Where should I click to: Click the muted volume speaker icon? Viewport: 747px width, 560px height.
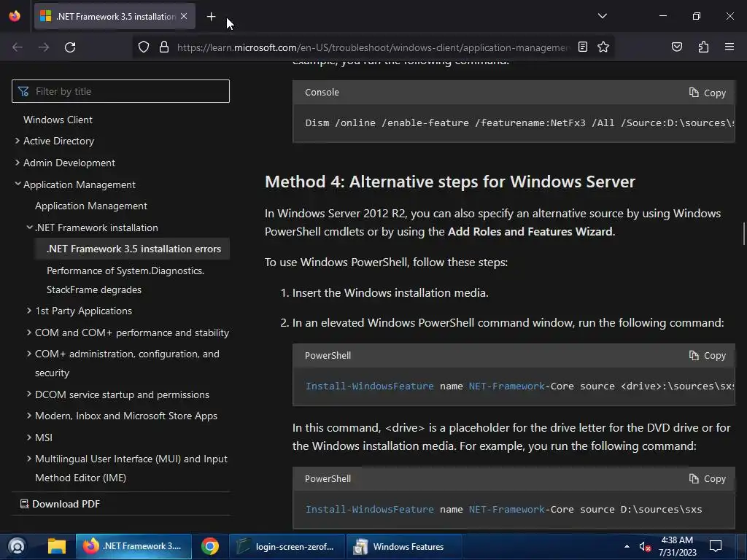click(645, 546)
